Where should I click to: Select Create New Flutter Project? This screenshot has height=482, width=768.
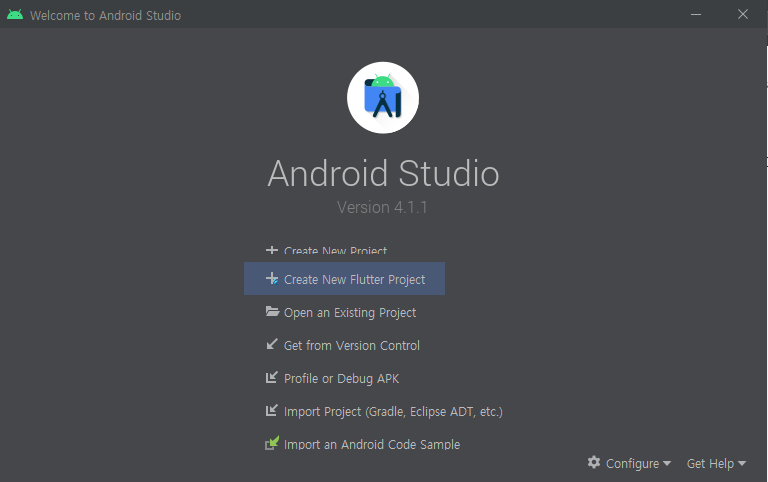coord(344,279)
